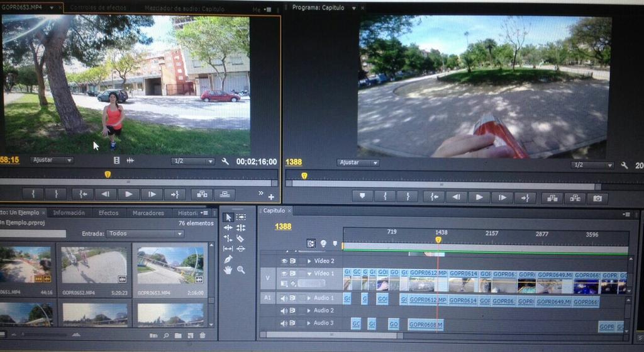Image resolution: width=644 pixels, height=352 pixels.
Task: Click Lift button in Program monitor
Action: tap(552, 198)
